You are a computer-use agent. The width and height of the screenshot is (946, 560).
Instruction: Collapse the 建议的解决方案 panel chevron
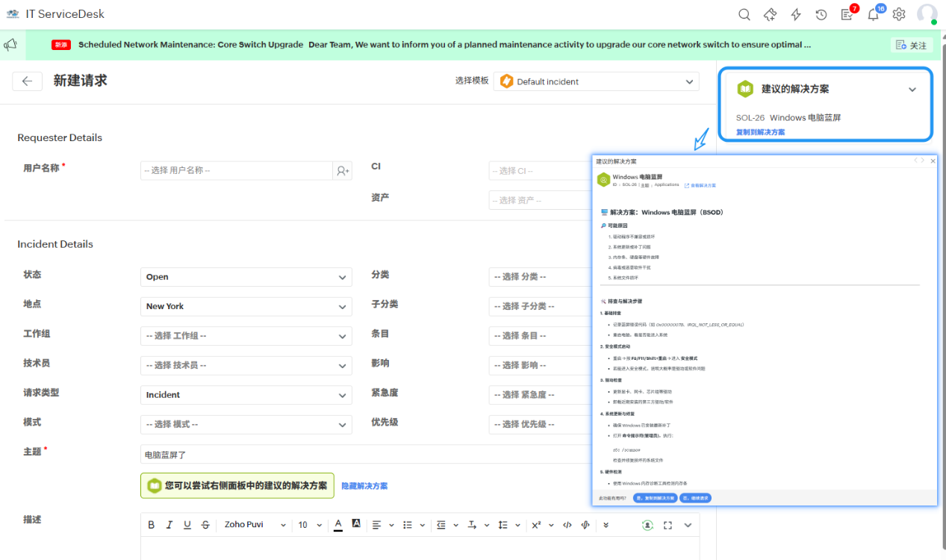click(x=912, y=88)
